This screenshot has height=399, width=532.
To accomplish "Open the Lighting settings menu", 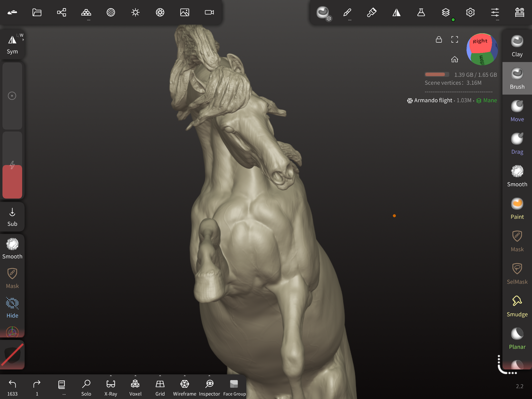I will click(135, 12).
